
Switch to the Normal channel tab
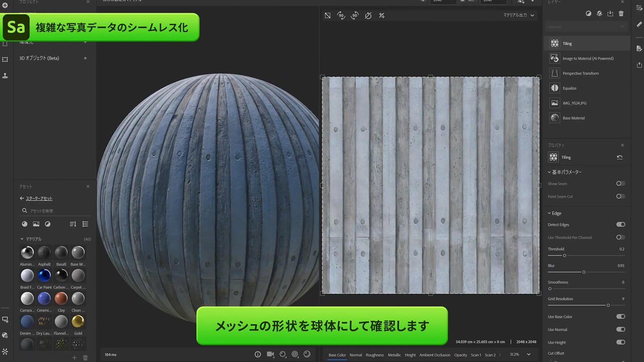click(x=356, y=355)
